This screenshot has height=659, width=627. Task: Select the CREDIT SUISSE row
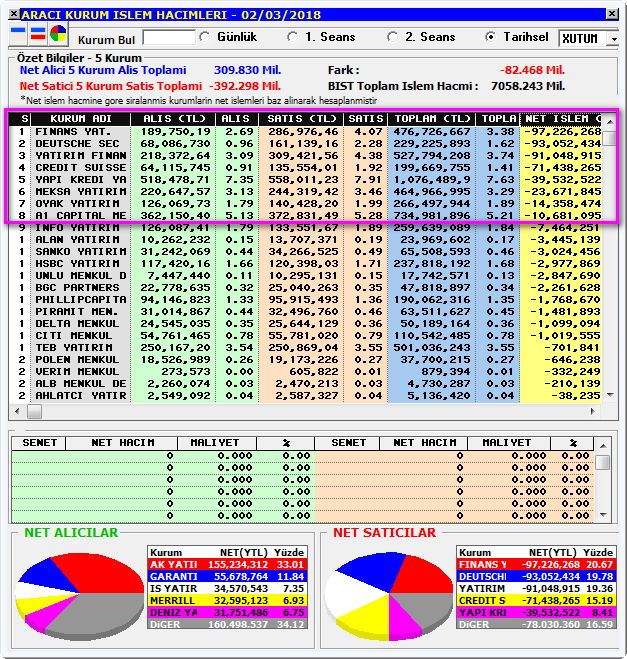[306, 168]
